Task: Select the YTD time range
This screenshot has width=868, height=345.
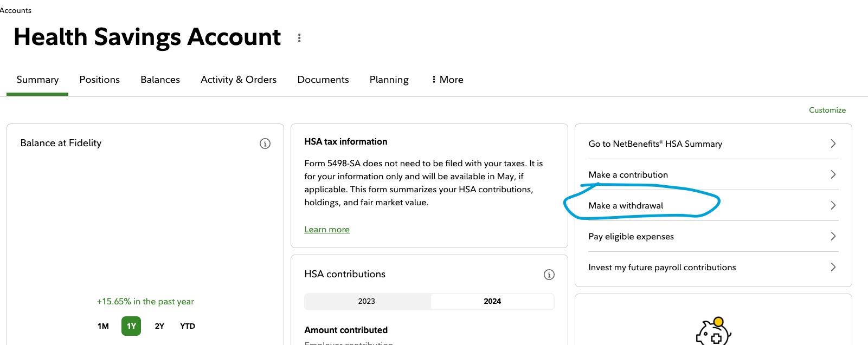Action: tap(188, 326)
